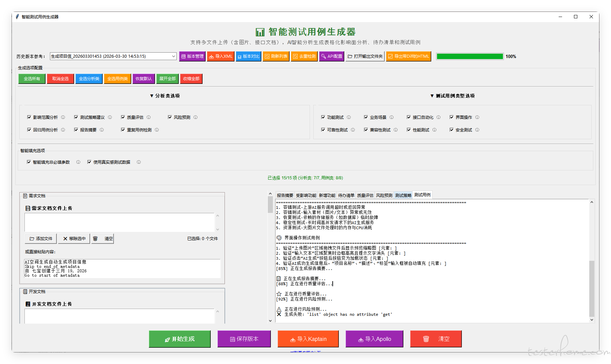Image resolution: width=611 pixels, height=364 pixels.
Task: Click the green progress bar
Action: coord(470,56)
